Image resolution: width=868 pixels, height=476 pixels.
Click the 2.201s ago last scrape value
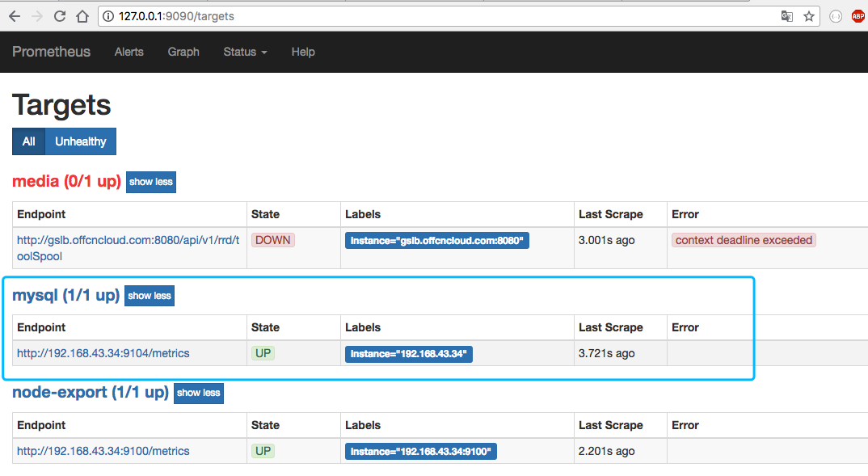click(x=606, y=451)
